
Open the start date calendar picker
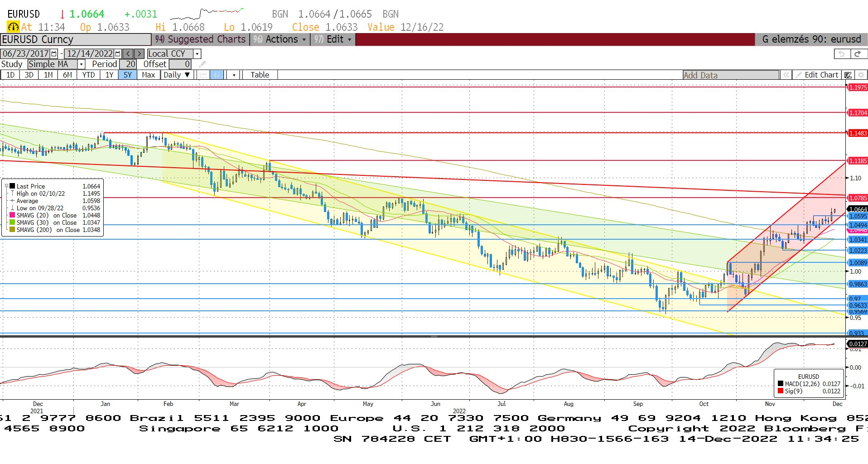point(54,53)
